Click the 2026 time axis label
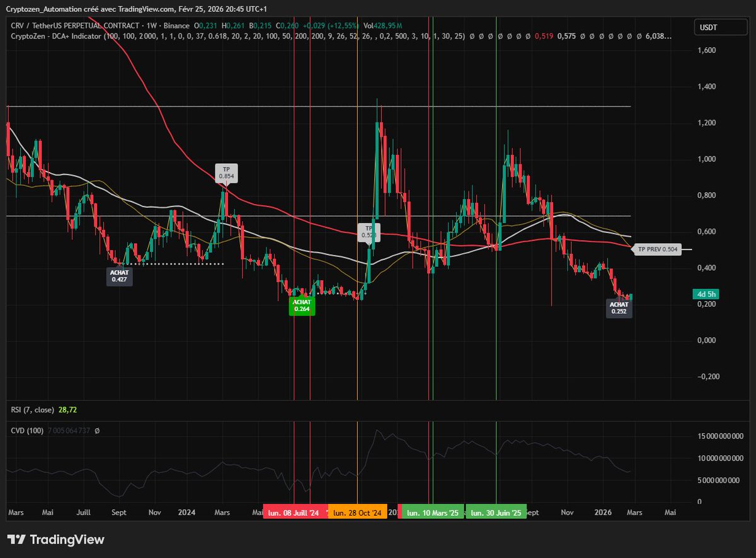The width and height of the screenshot is (756, 558). click(x=604, y=513)
